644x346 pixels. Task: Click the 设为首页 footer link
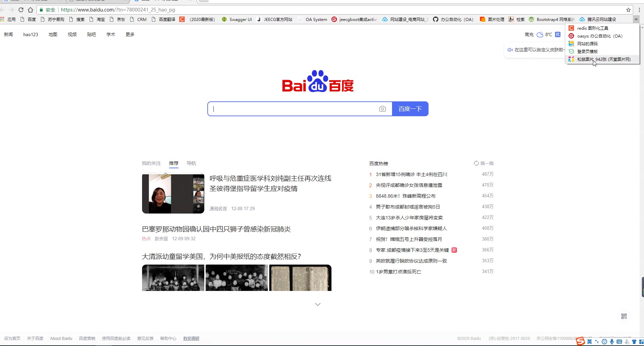pyautogui.click(x=12, y=339)
